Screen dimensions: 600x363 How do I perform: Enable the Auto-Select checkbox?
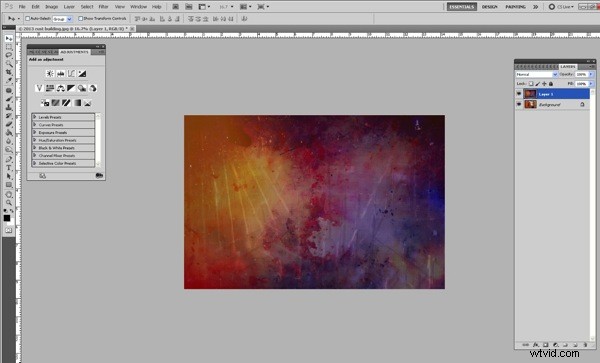28,18
